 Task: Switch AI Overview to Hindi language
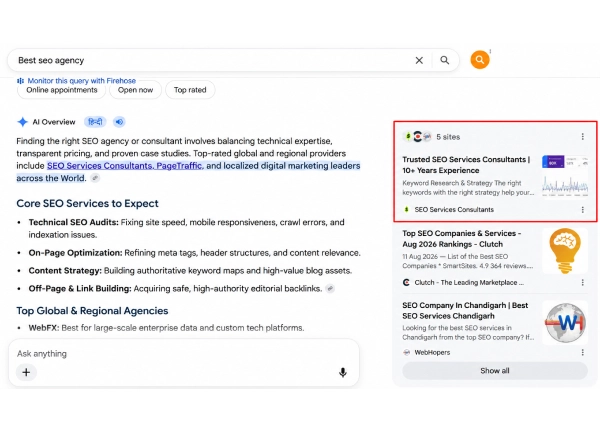95,122
